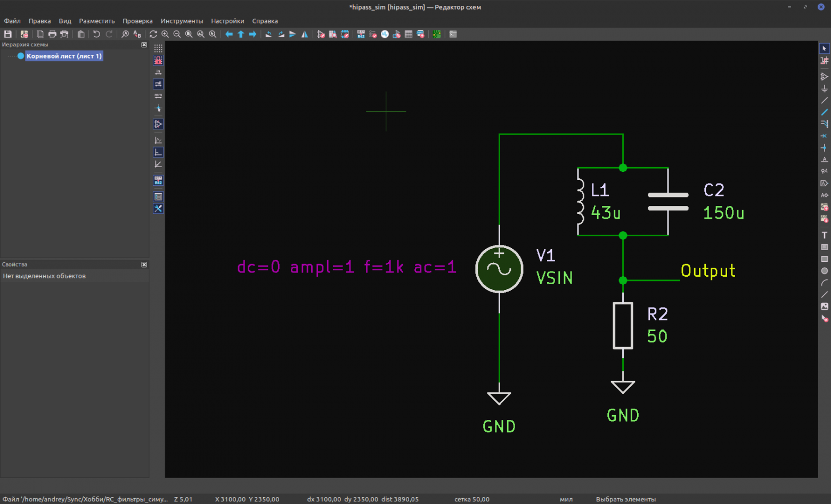Open the Инструменты menu
Viewport: 831px width, 504px height.
pos(182,21)
